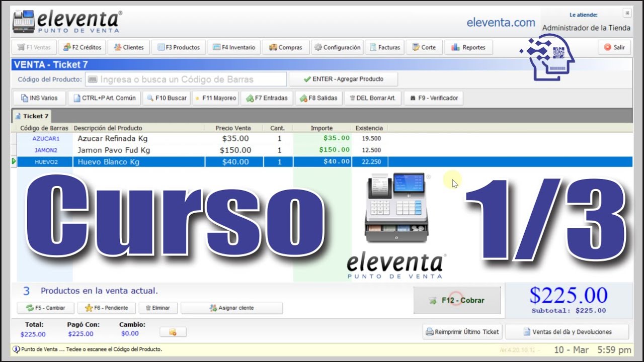This screenshot has width=644, height=362.
Task: Click the Existencia column header
Action: (369, 128)
